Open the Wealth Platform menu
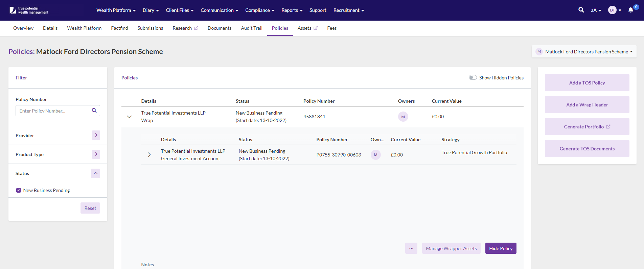 116,10
